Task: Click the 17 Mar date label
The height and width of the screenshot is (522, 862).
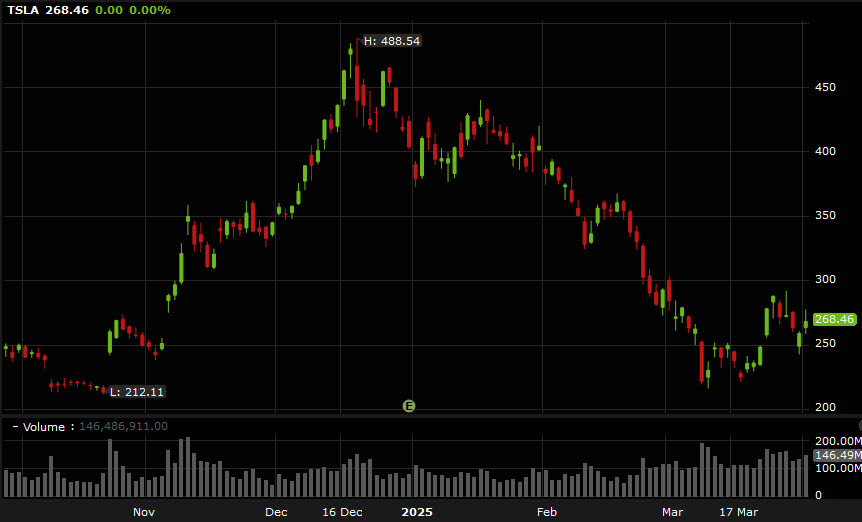Action: [x=738, y=512]
